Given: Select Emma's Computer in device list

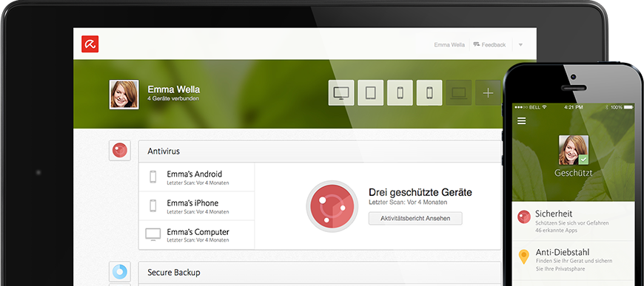Looking at the screenshot, I should point(197,235).
